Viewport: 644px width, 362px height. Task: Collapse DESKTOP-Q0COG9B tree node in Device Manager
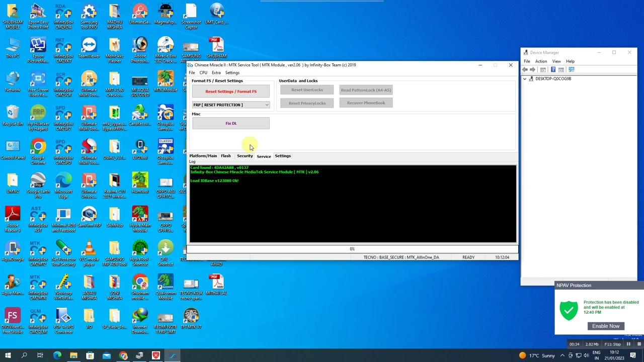point(525,79)
